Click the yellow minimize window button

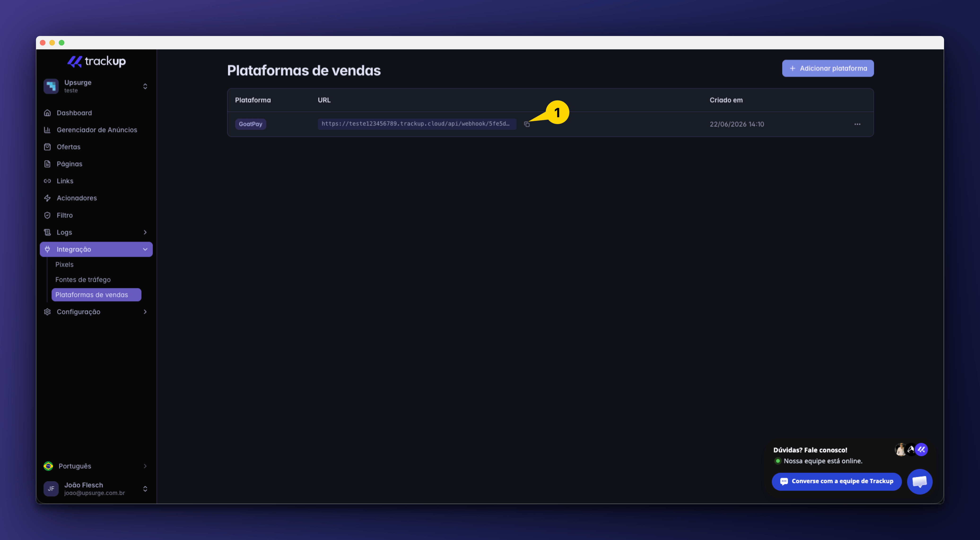pos(52,43)
